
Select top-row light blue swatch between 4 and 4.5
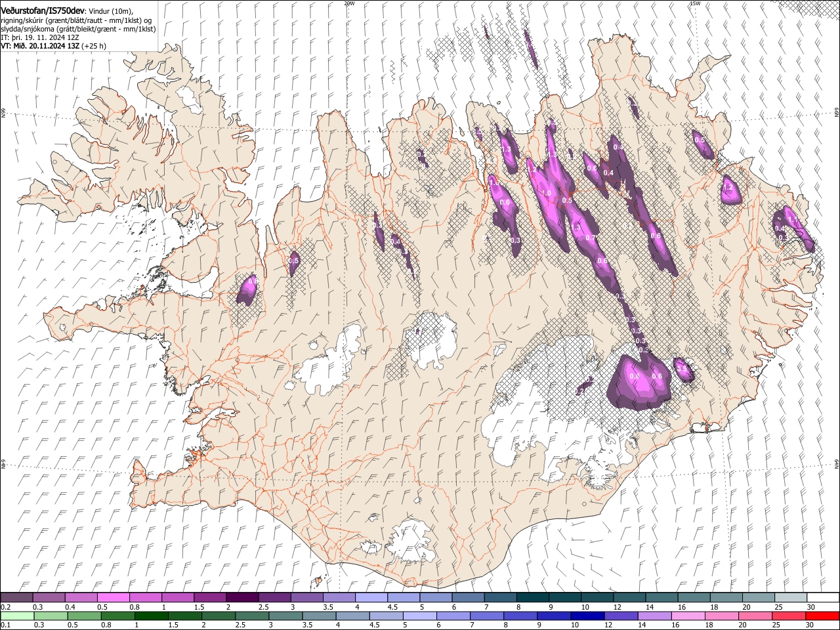coord(371,598)
